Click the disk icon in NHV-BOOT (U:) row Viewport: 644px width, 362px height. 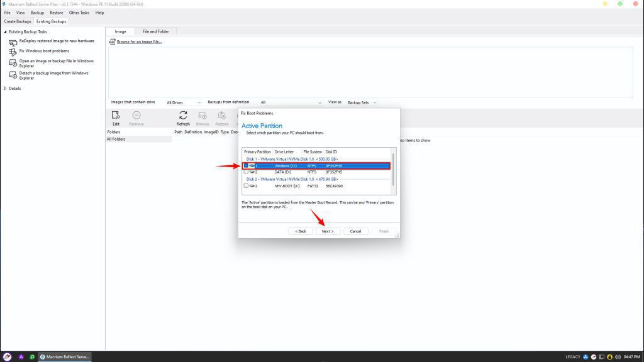pos(252,186)
